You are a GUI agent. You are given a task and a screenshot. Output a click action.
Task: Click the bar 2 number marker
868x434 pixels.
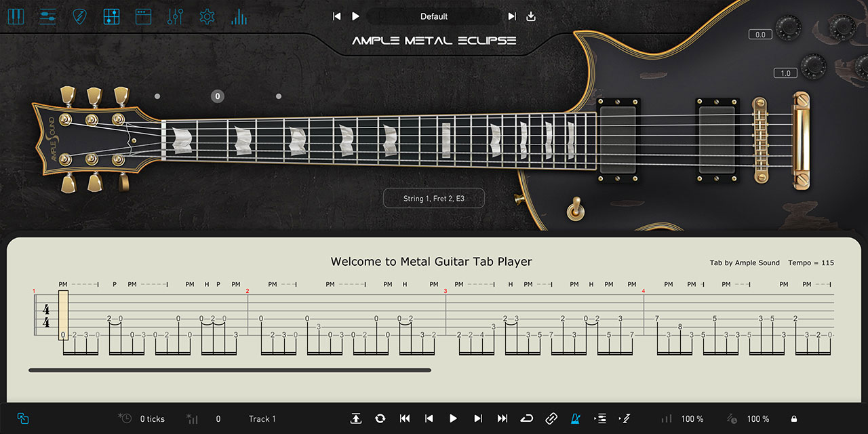click(x=248, y=291)
